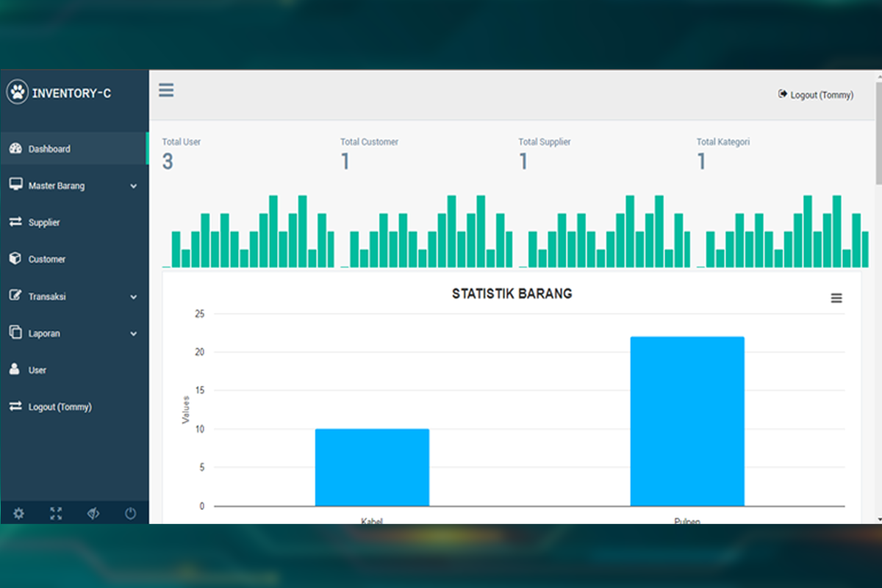The height and width of the screenshot is (588, 882).
Task: Expand the Laporan submenu chevron
Action: pos(133,334)
